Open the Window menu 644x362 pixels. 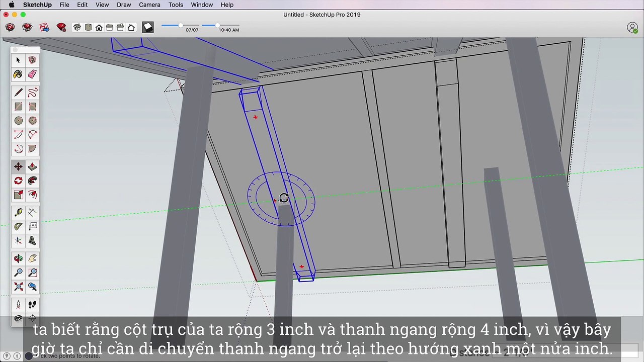point(202,5)
